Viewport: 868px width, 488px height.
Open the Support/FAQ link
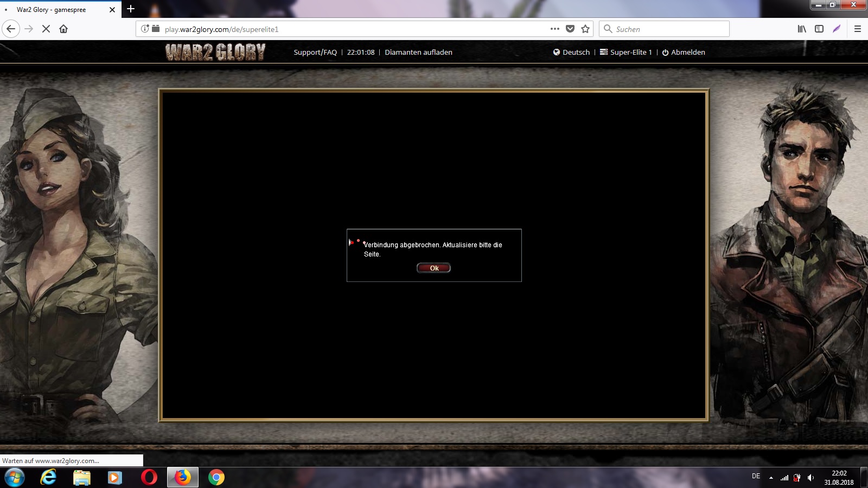point(315,52)
